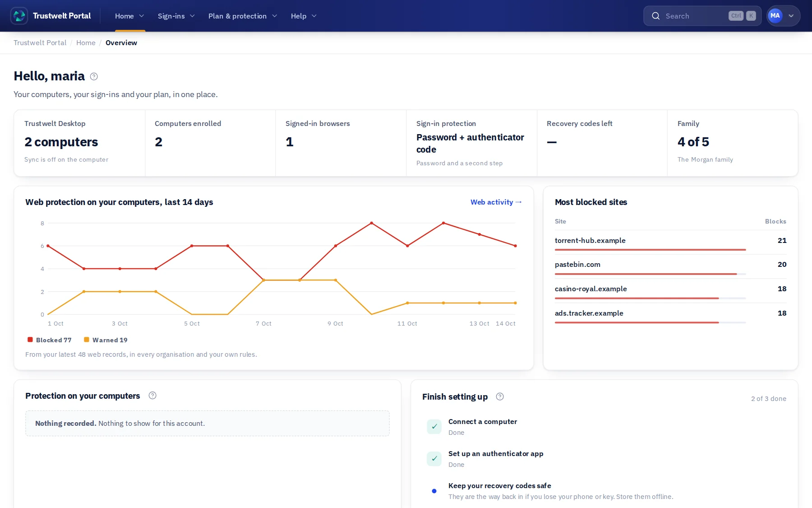Open the Web activity link
The height and width of the screenshot is (508, 812).
pos(496,202)
